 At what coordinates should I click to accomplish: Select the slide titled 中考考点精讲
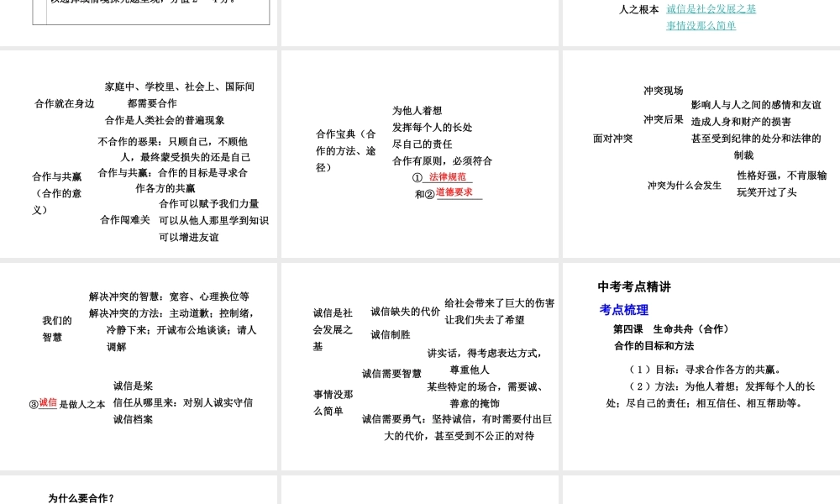coord(701,367)
